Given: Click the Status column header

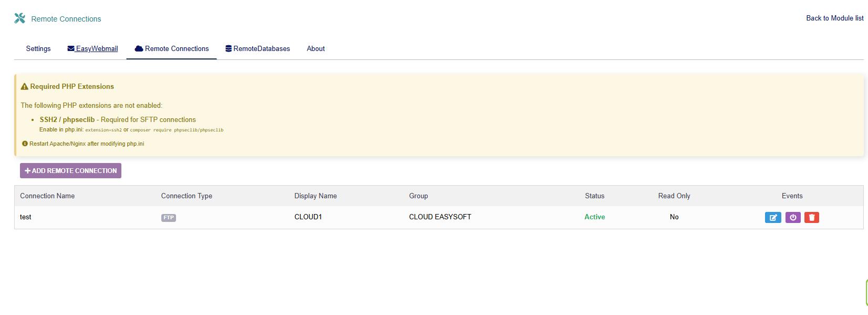Looking at the screenshot, I should pos(595,196).
